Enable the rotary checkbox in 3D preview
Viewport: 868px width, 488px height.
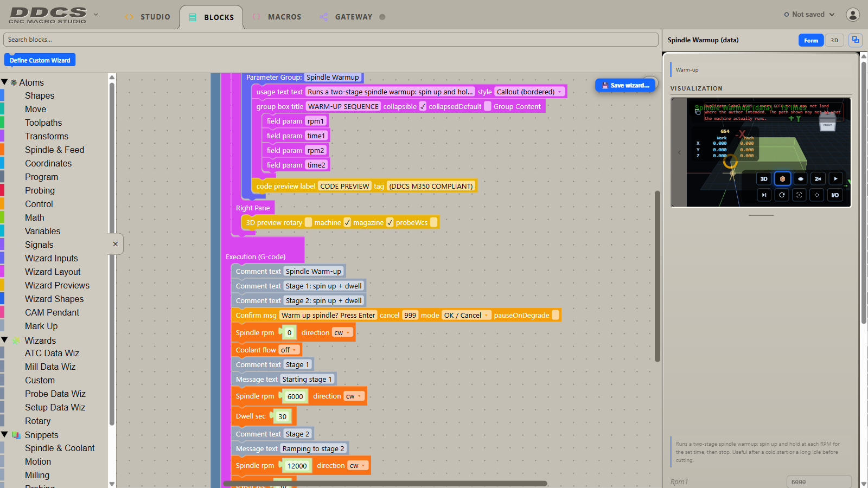[x=308, y=222]
